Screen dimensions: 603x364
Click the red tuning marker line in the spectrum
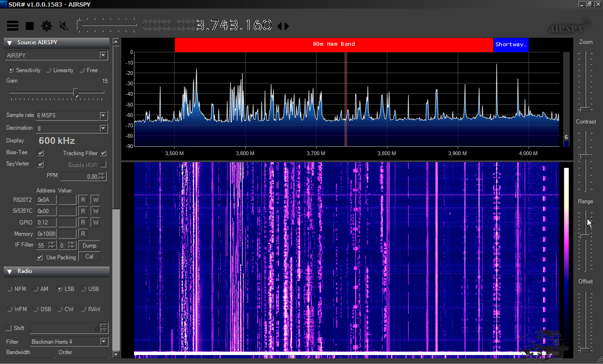tap(346, 99)
